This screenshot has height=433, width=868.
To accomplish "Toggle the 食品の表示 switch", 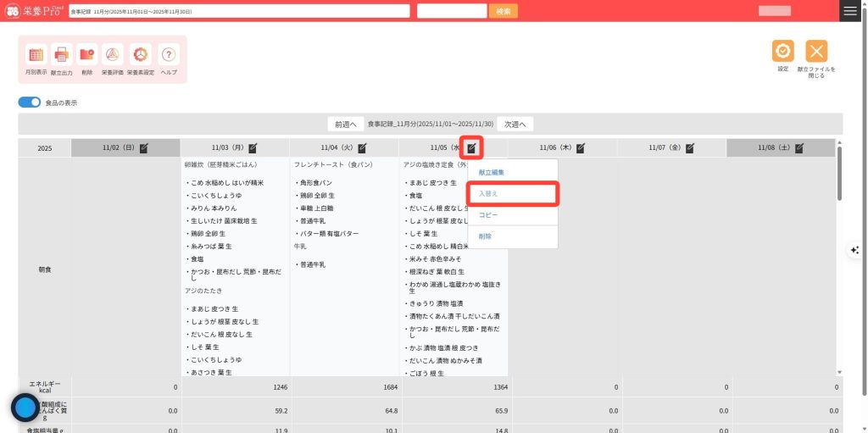I will 30,103.
